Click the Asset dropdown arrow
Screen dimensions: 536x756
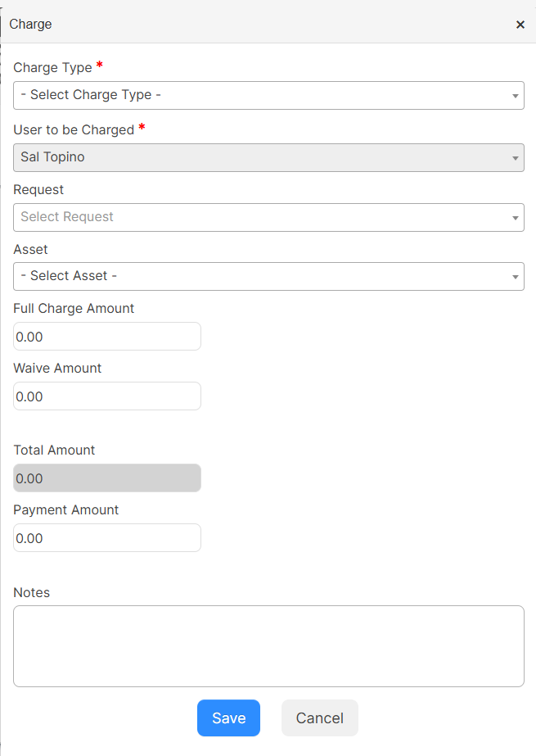pyautogui.click(x=515, y=277)
